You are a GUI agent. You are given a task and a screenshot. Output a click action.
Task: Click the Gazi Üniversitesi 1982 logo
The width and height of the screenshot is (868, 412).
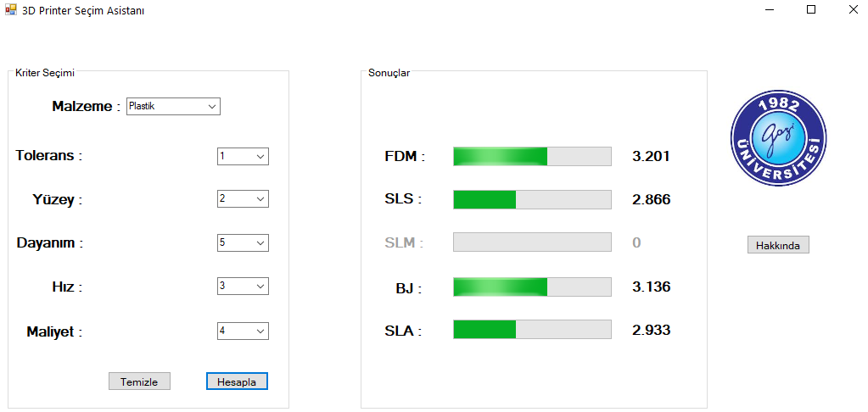pyautogui.click(x=778, y=139)
